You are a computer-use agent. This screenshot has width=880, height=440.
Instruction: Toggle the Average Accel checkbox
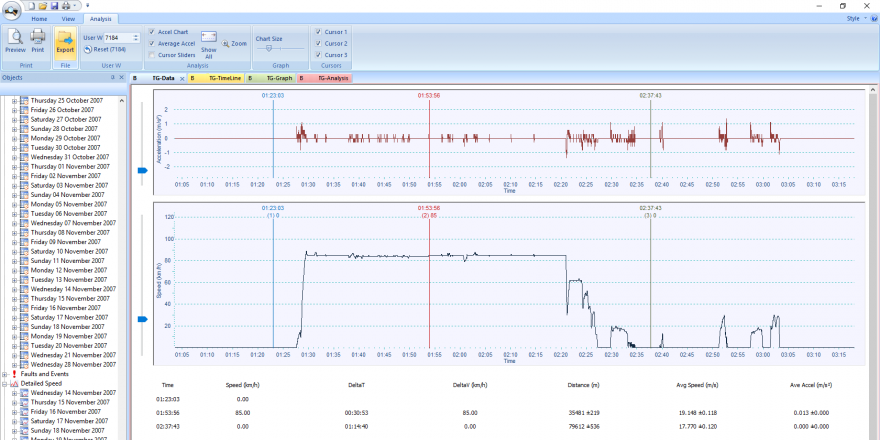[151, 44]
